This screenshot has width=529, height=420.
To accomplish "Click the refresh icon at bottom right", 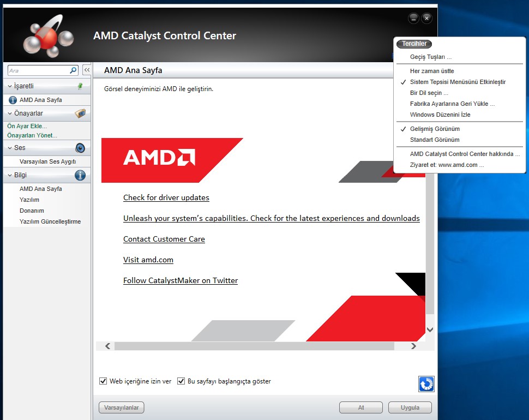I will click(426, 384).
